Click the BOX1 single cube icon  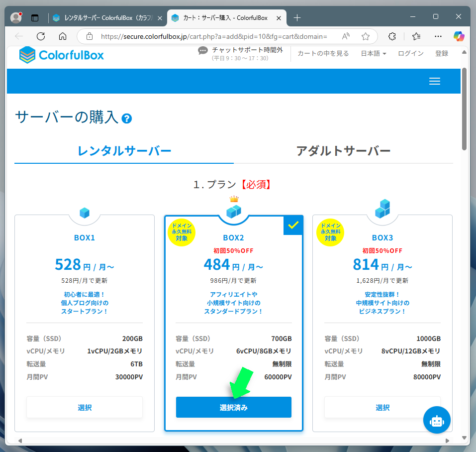(x=85, y=213)
